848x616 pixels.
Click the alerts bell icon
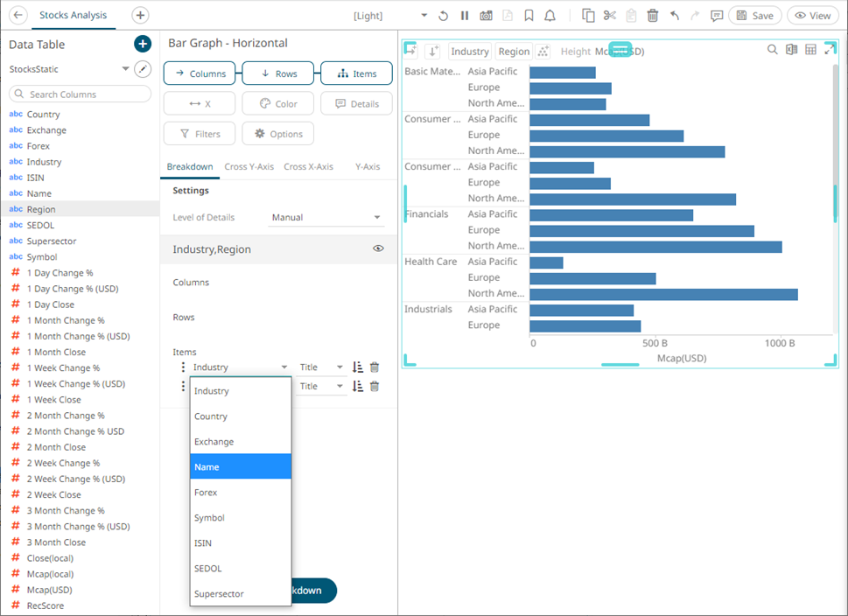click(x=550, y=16)
